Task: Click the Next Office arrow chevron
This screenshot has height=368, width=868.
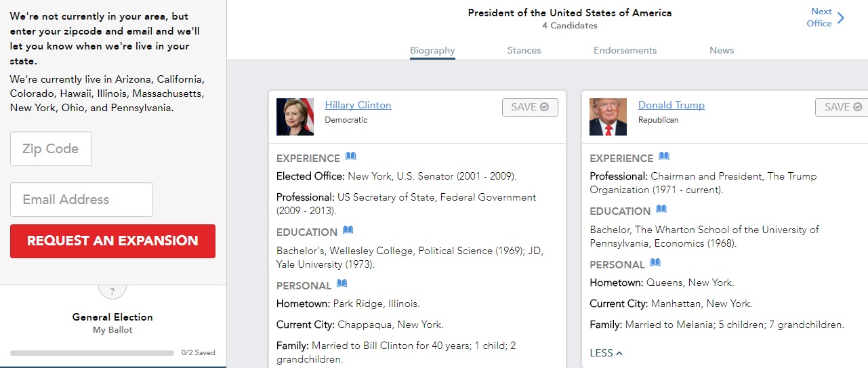Action: (841, 18)
